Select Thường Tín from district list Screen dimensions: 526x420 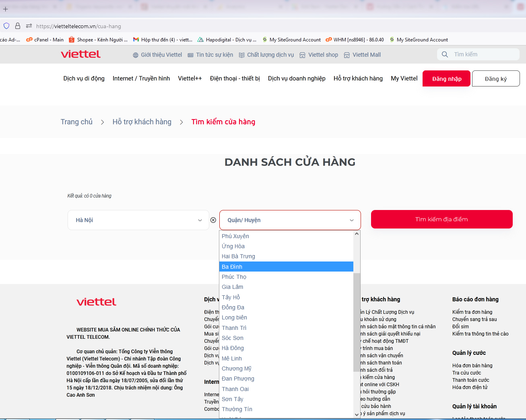coord(286,409)
